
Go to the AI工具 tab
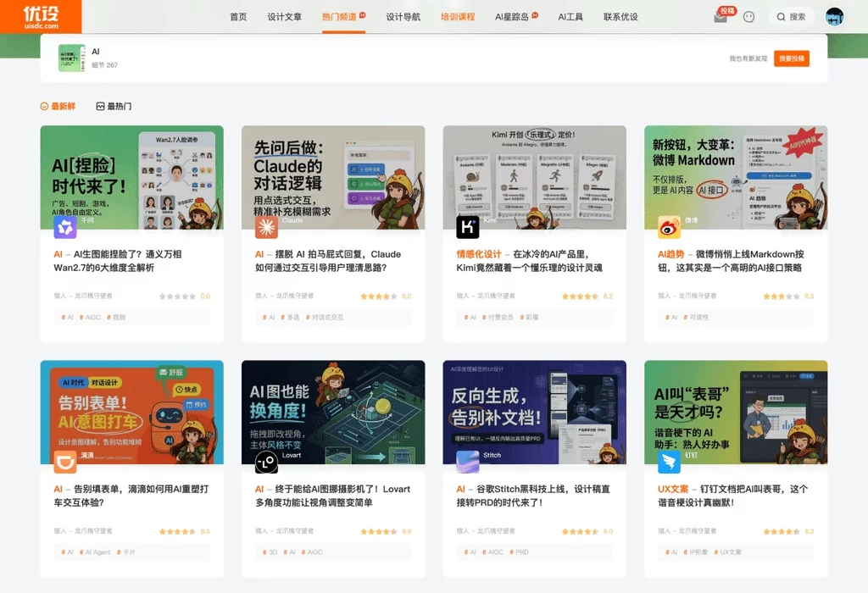pyautogui.click(x=570, y=16)
